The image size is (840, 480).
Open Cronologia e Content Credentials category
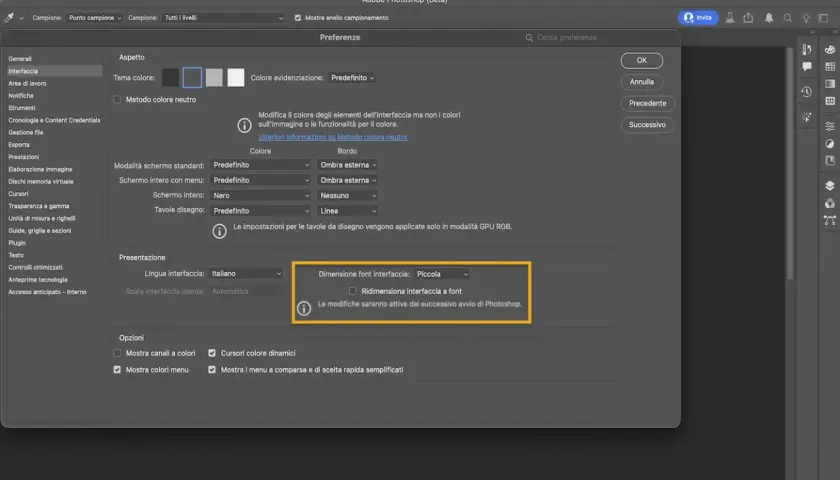point(54,120)
